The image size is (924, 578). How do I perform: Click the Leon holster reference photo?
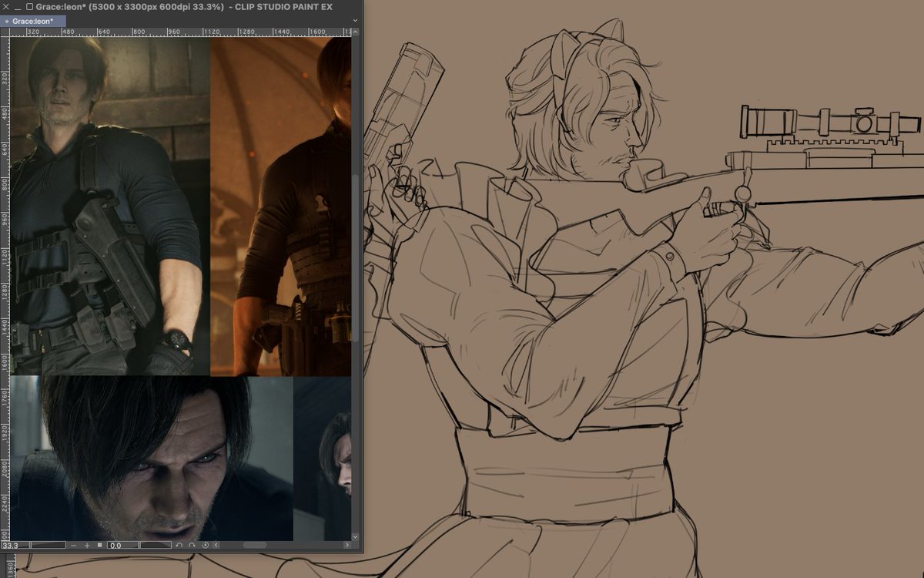(109, 207)
